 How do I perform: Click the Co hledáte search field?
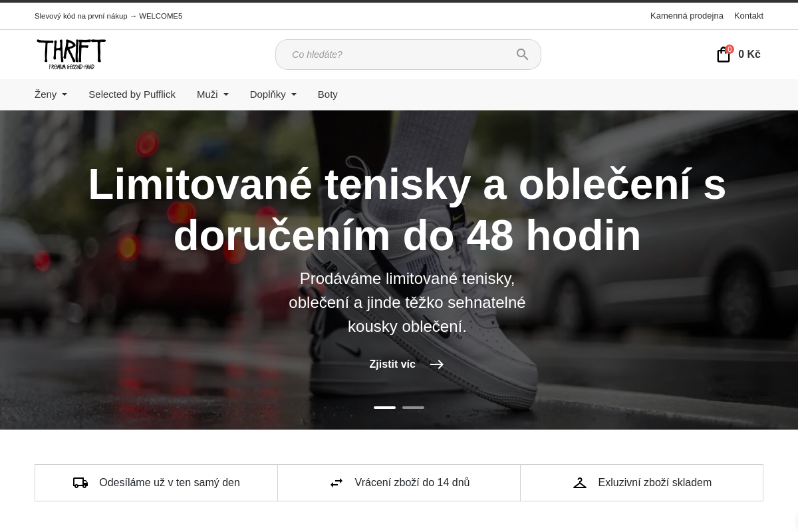pyautogui.click(x=399, y=55)
